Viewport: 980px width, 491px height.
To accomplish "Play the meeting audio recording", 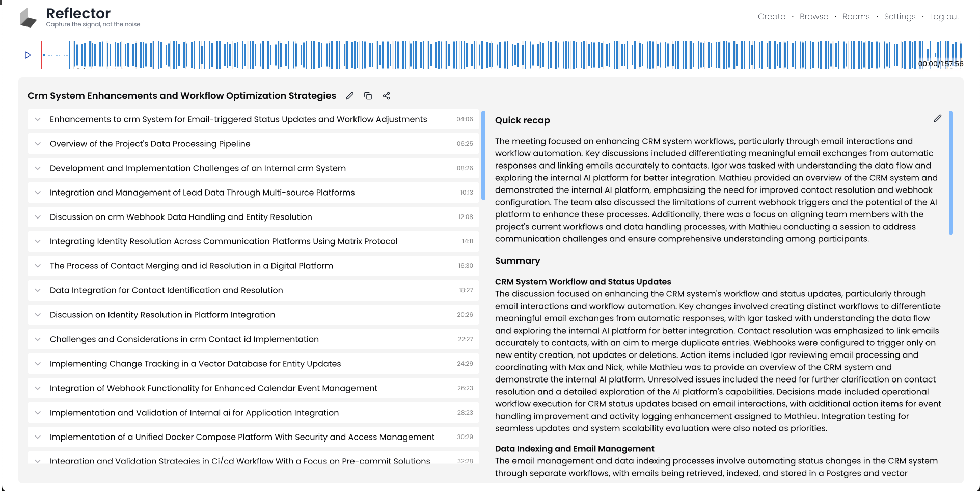I will (x=28, y=55).
